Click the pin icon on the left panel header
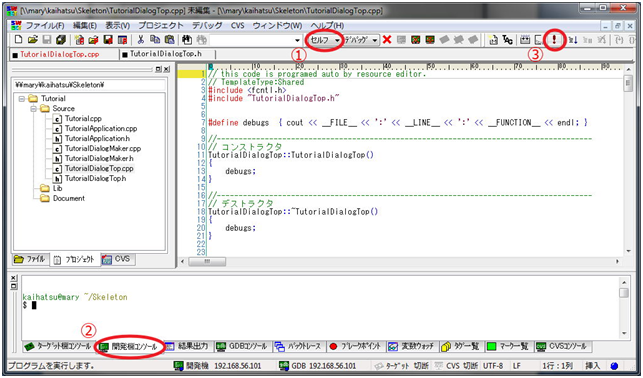This screenshot has width=643, height=378. tap(158, 70)
